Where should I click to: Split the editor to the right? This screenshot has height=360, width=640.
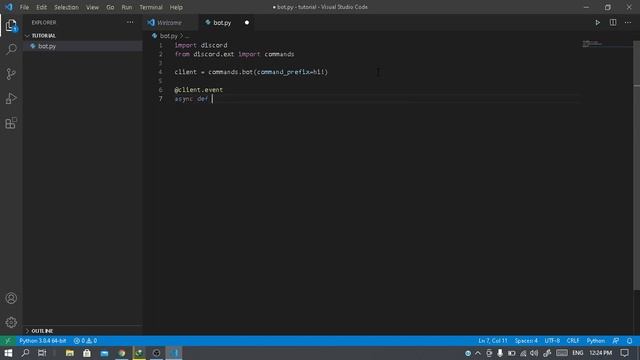613,22
